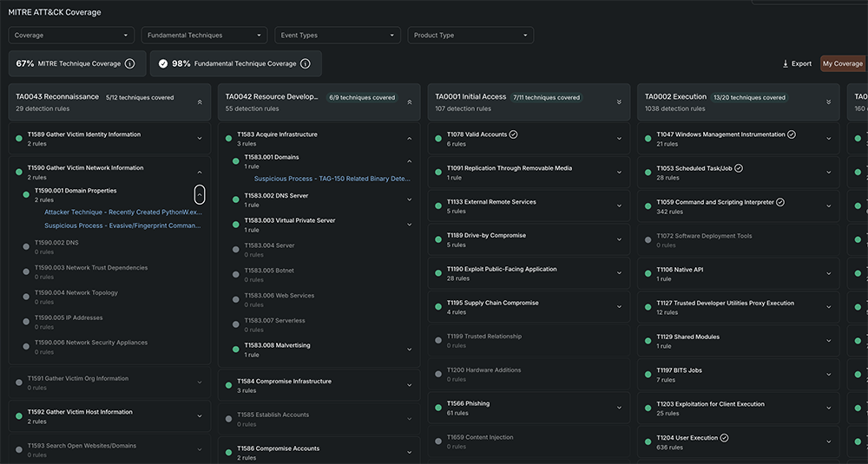868x464 pixels.
Task: Select the My Coverage view button
Action: point(843,63)
